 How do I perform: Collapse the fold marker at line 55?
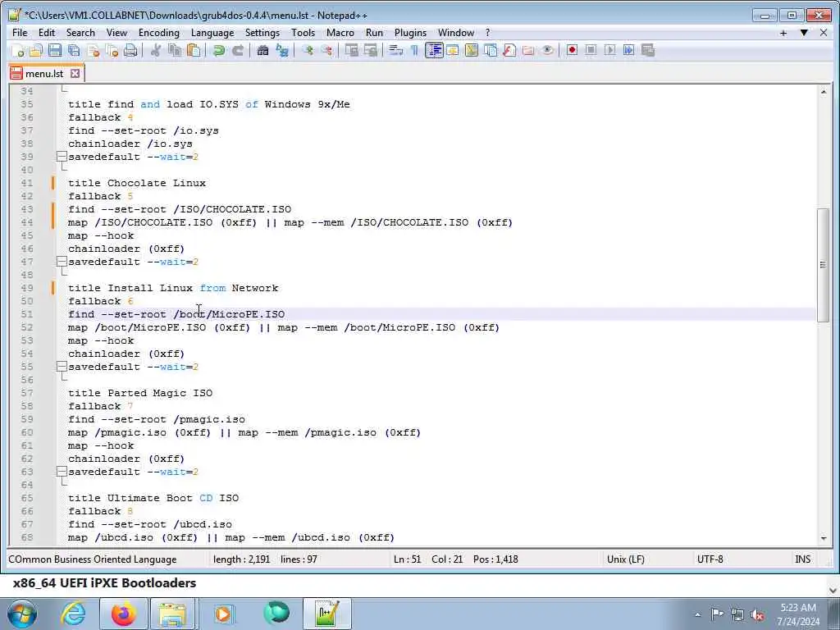coord(62,367)
